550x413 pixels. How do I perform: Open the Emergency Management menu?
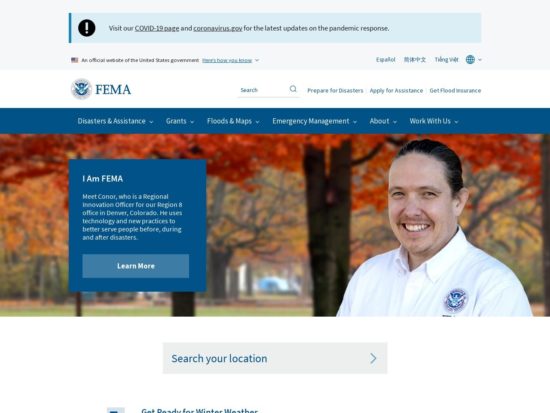[x=315, y=121]
